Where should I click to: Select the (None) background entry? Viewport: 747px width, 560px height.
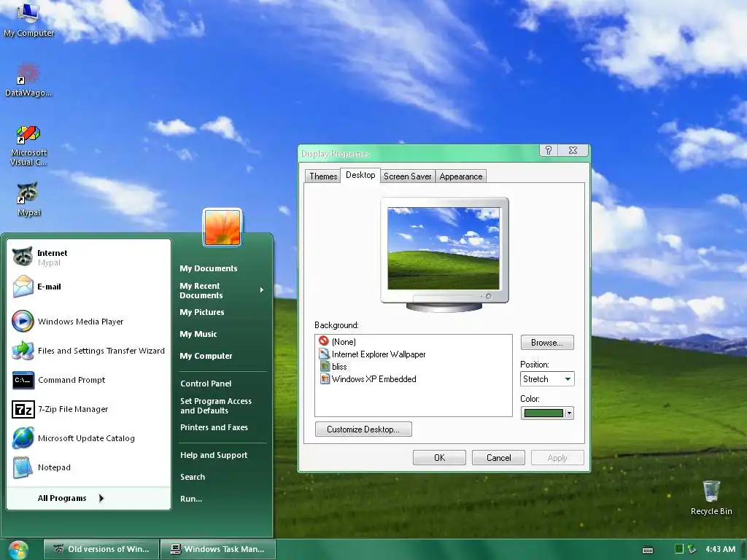coord(338,341)
